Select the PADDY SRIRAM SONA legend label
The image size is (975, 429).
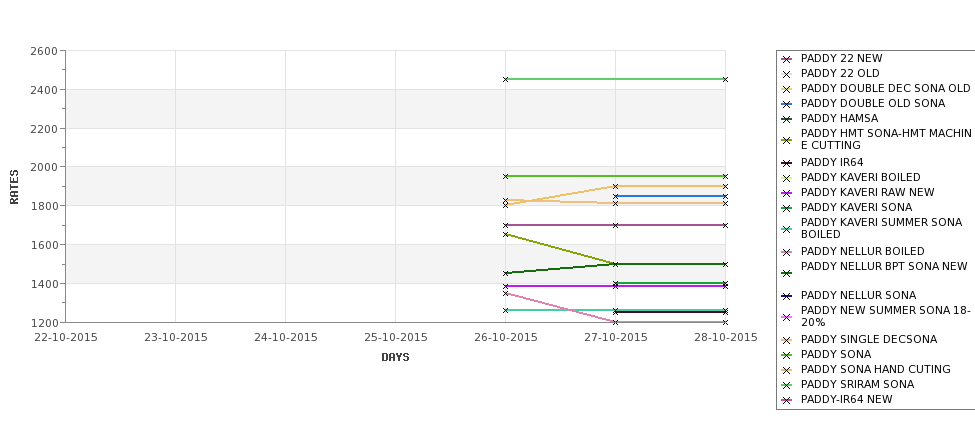pyautogui.click(x=857, y=384)
